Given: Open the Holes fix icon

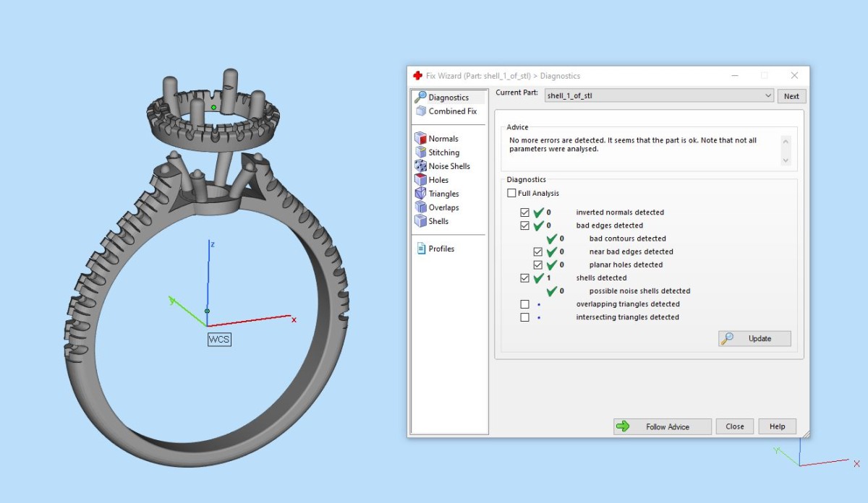Looking at the screenshot, I should [x=420, y=180].
